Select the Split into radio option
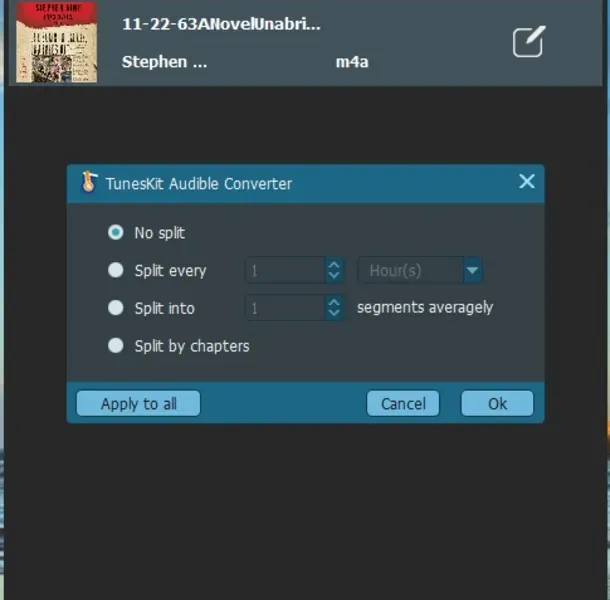 pos(116,308)
